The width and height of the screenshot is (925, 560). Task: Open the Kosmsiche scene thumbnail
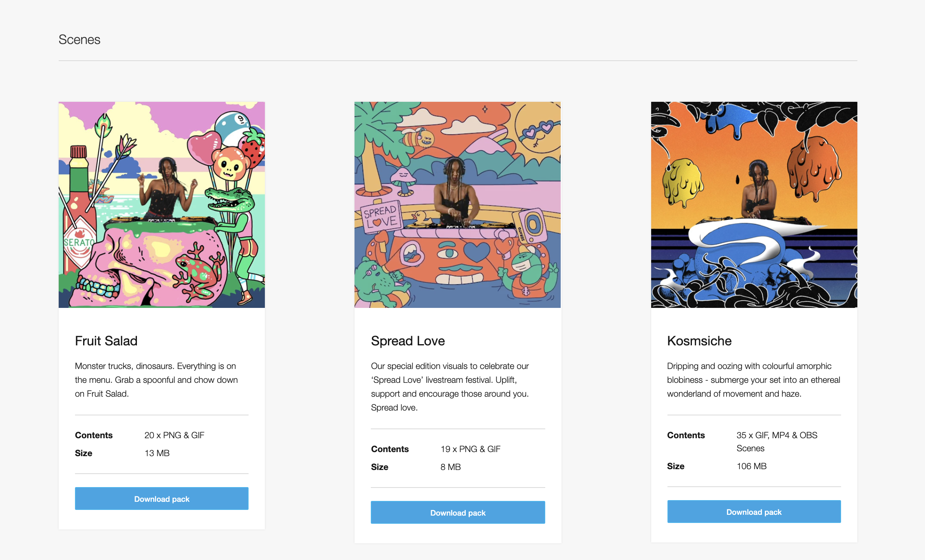754,205
